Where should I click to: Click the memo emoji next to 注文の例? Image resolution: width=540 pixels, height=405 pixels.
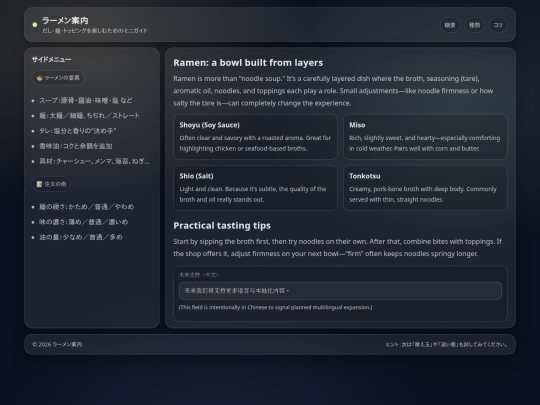(x=40, y=184)
